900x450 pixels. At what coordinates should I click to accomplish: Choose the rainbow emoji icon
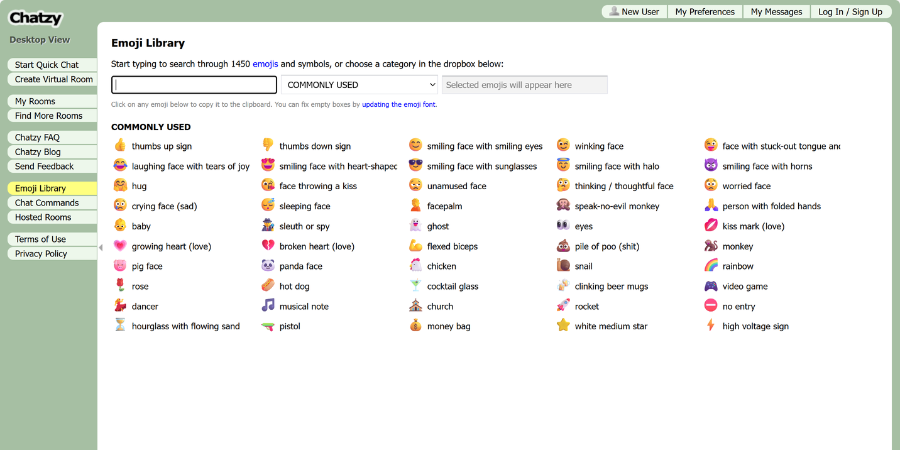click(711, 266)
